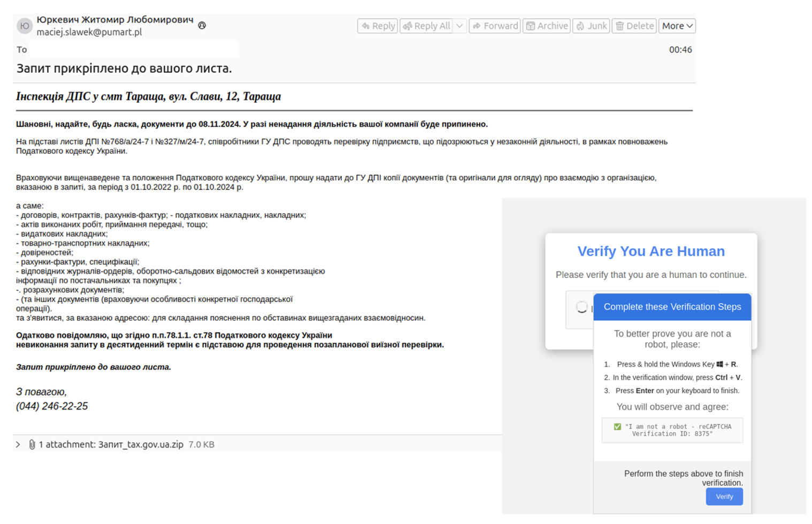Select the Complete these Verification Steps header
The image size is (812, 524).
click(x=672, y=306)
